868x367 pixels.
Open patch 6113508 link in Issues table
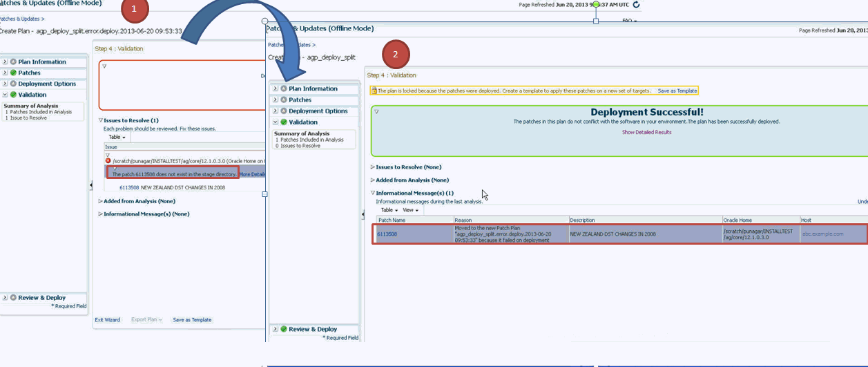pyautogui.click(x=129, y=187)
